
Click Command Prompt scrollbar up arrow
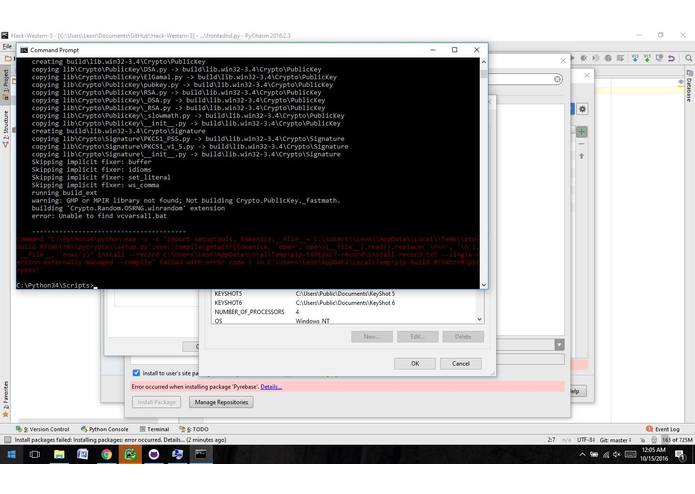coord(484,62)
